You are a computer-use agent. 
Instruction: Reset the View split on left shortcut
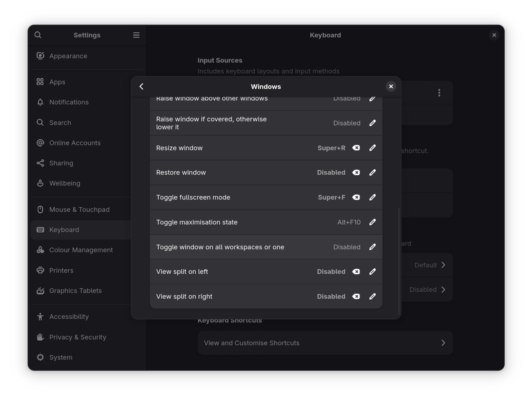pos(356,272)
